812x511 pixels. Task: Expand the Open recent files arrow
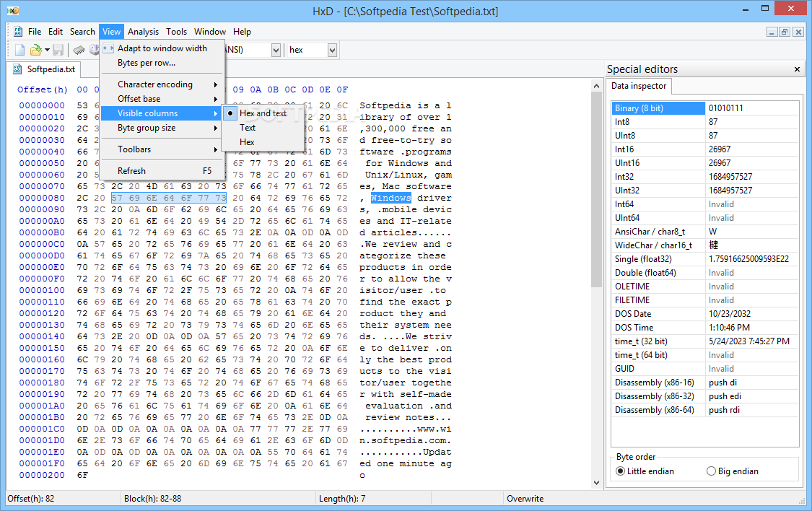click(x=47, y=51)
